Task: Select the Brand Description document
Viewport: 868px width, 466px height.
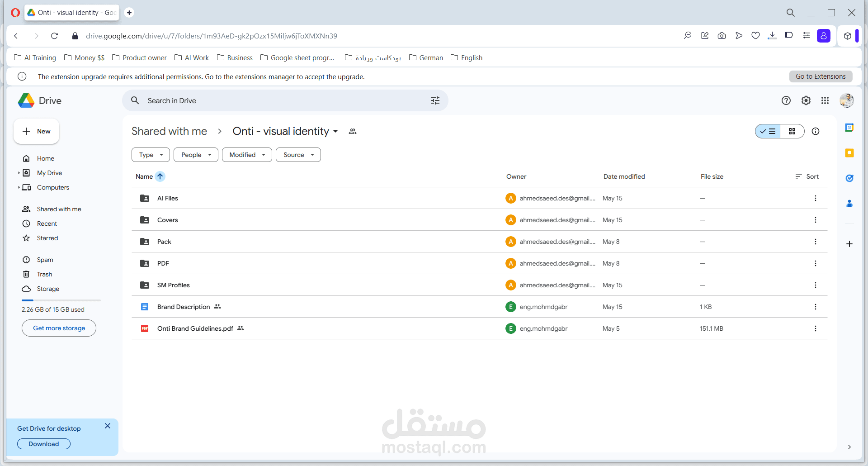Action: (x=479, y=307)
